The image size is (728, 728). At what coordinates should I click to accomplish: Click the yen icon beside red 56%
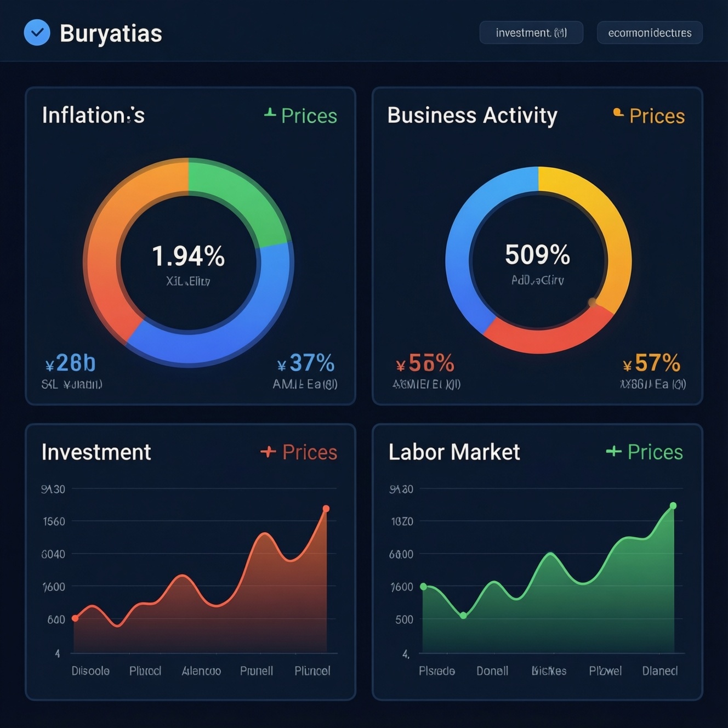[x=400, y=366]
